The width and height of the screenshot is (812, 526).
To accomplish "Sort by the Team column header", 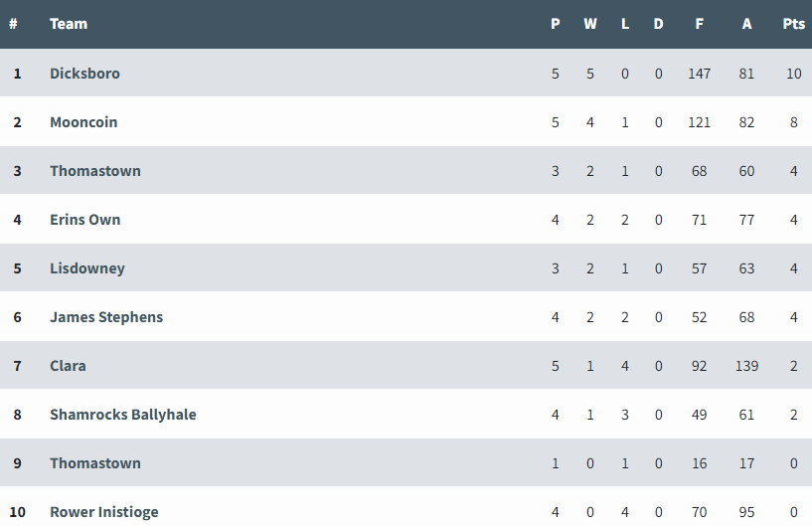I will click(69, 24).
